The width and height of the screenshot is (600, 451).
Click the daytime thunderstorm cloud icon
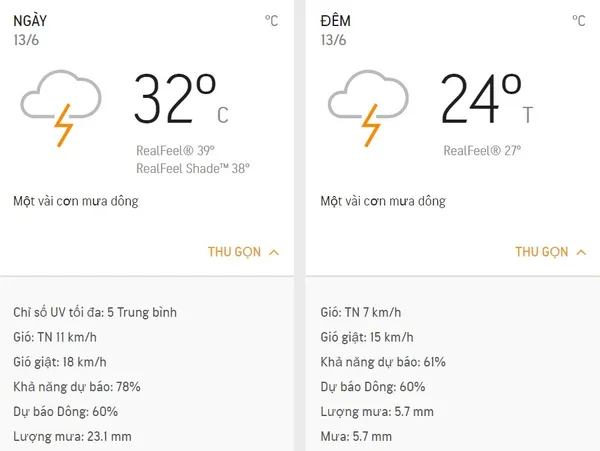point(61,109)
